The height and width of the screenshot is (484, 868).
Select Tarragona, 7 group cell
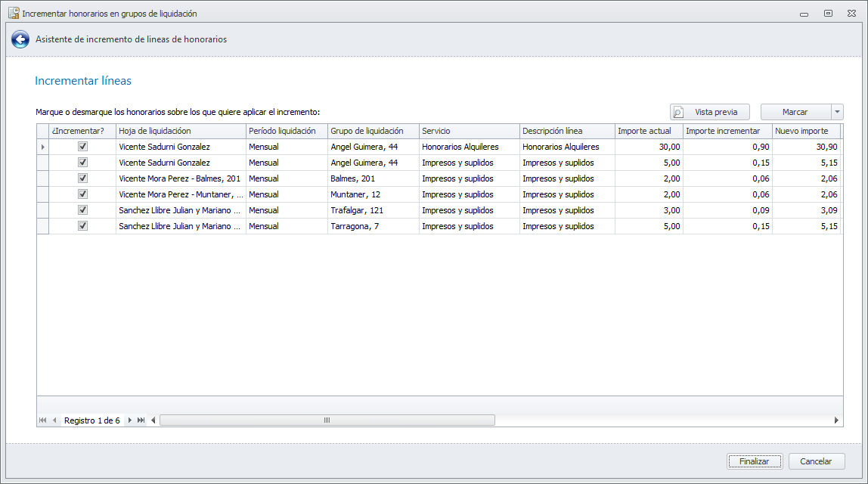[x=373, y=226]
